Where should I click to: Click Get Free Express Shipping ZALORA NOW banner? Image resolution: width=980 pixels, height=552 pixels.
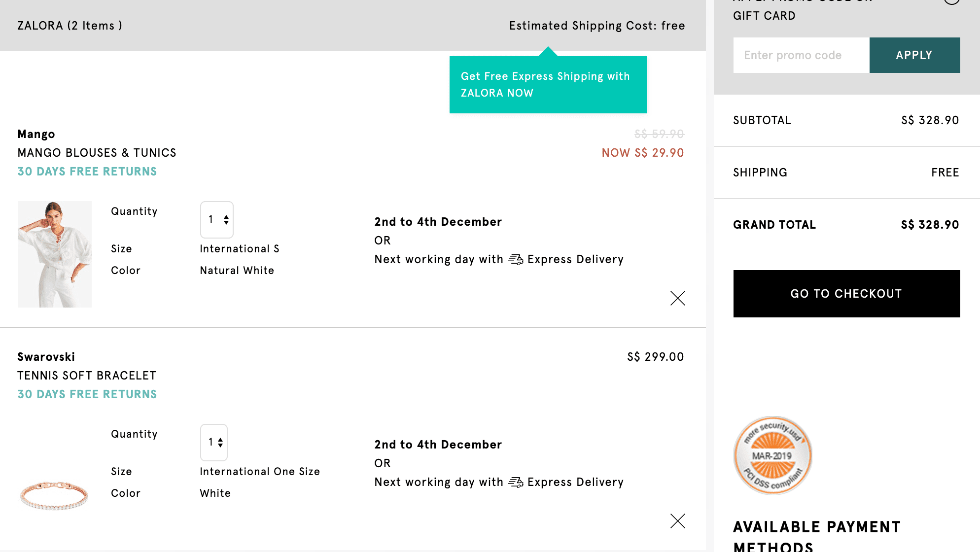tap(548, 85)
